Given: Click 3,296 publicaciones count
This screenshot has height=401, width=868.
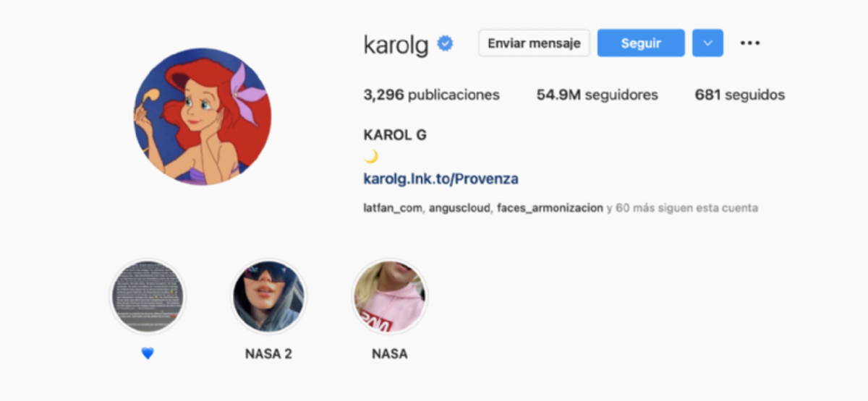Looking at the screenshot, I should pos(432,95).
